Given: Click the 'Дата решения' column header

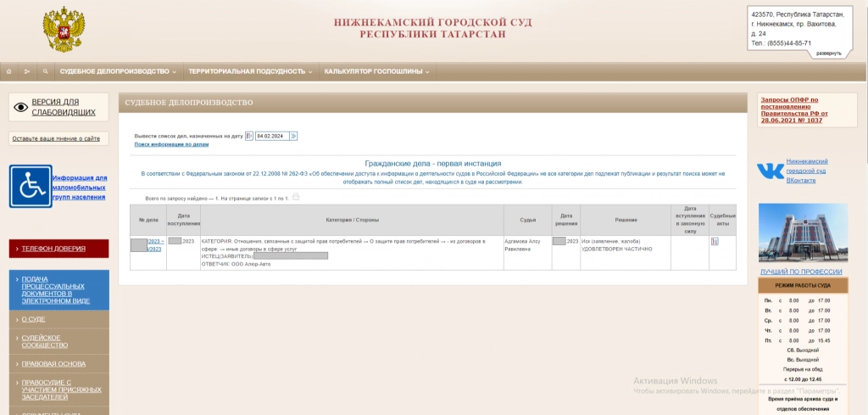Looking at the screenshot, I should pos(565,220).
